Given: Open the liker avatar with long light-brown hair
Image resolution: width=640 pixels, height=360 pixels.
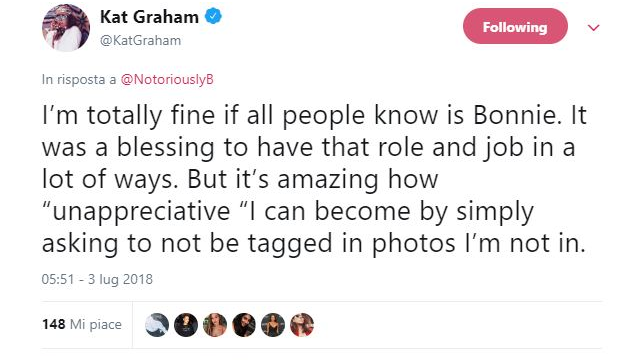Looking at the screenshot, I should pyautogui.click(x=215, y=325).
